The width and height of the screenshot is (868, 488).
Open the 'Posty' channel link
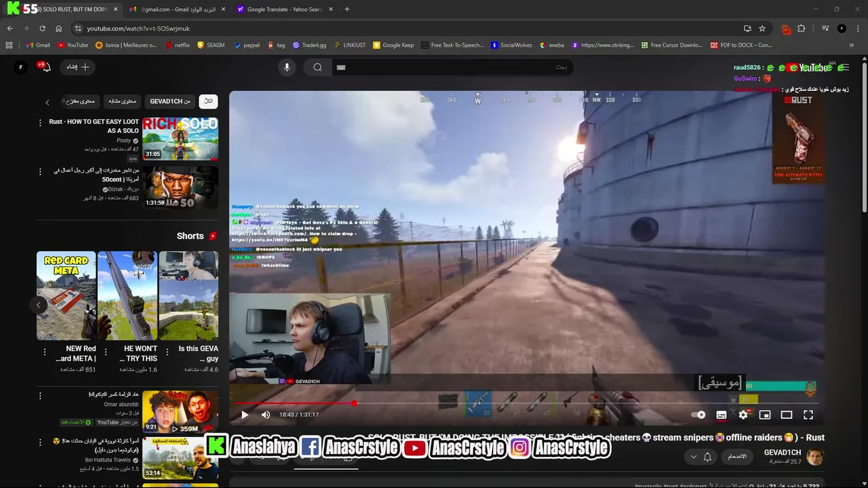(124, 141)
